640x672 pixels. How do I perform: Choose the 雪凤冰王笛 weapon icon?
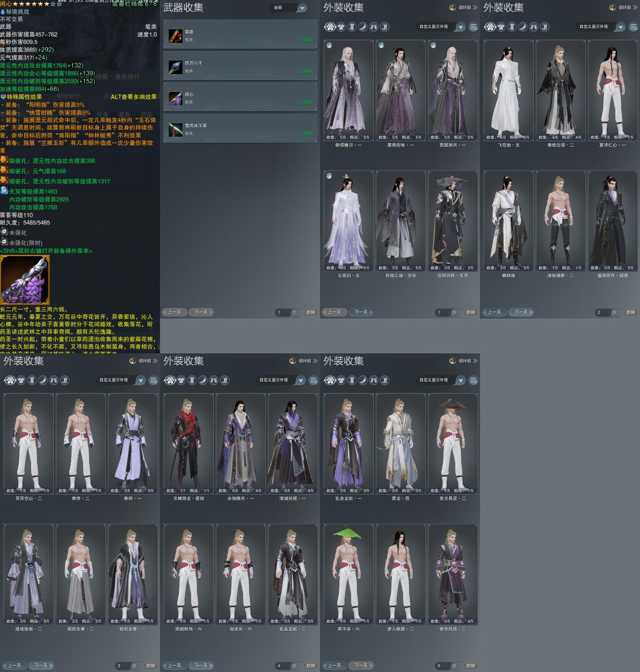click(x=176, y=130)
